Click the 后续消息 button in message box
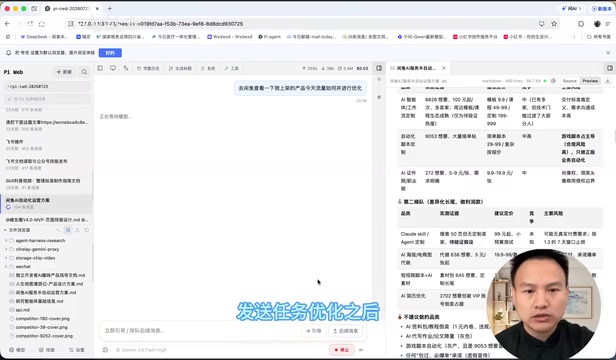 click(345, 331)
